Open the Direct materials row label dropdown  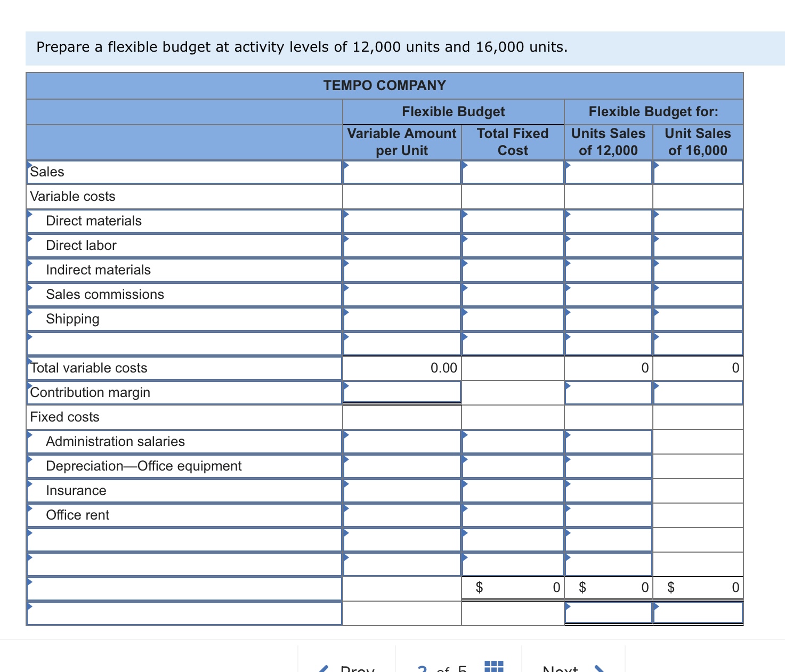click(x=184, y=221)
